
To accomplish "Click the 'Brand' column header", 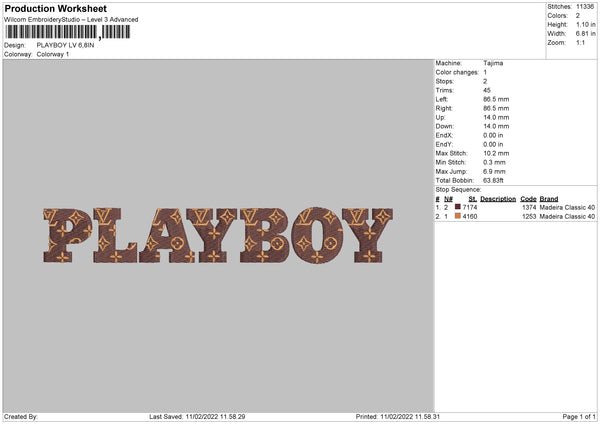I will pyautogui.click(x=549, y=199).
